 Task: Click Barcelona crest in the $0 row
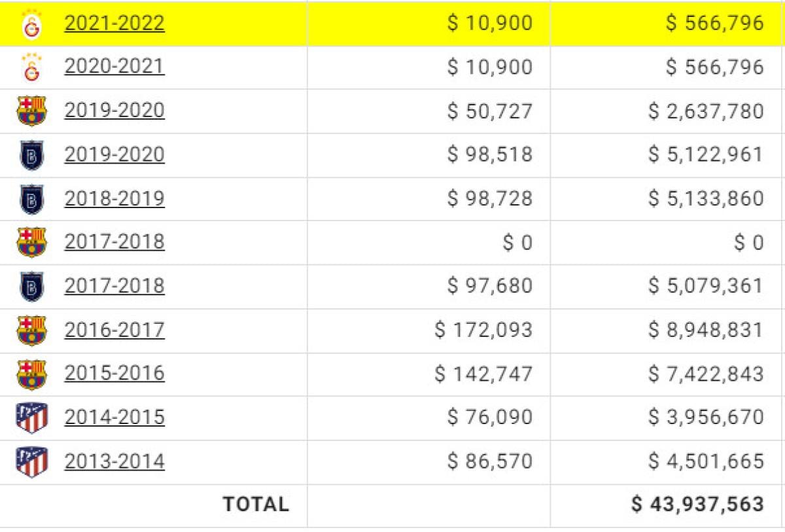click(x=31, y=243)
